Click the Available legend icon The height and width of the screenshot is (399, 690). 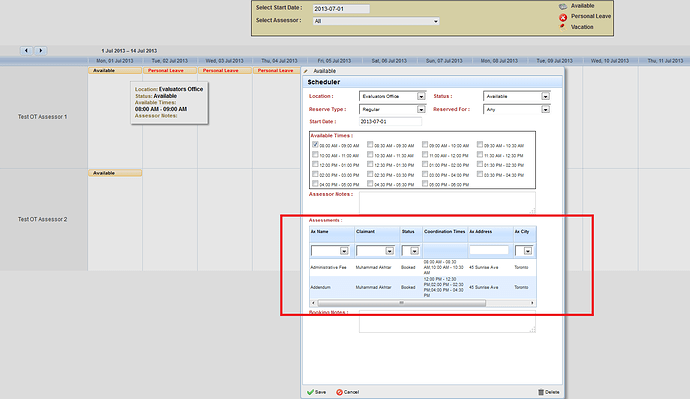point(563,7)
